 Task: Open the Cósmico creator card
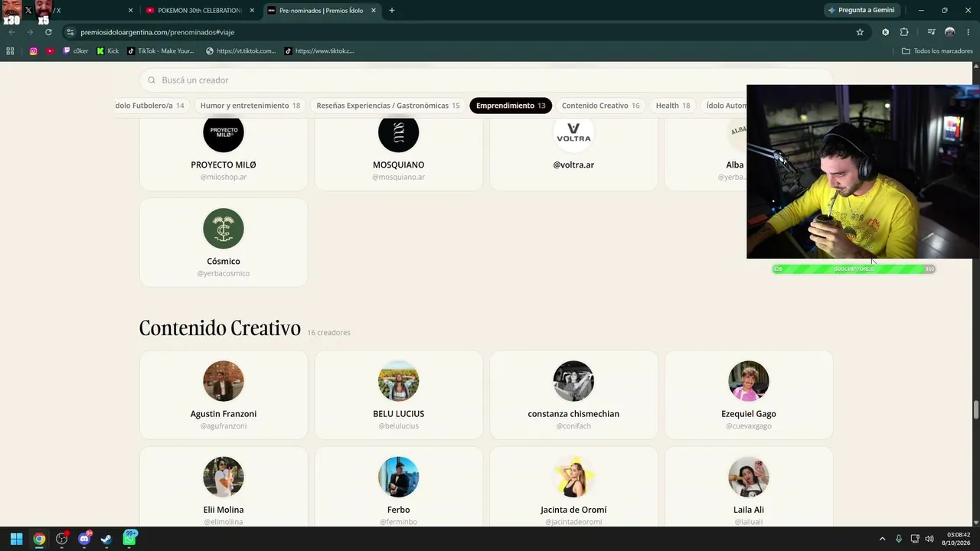[x=224, y=243]
